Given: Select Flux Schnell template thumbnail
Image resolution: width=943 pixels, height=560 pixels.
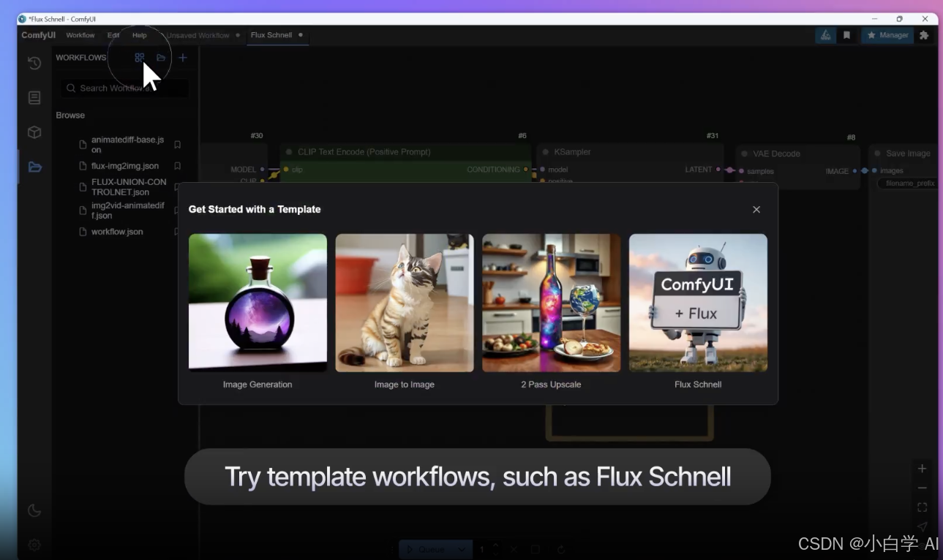Looking at the screenshot, I should 698,303.
